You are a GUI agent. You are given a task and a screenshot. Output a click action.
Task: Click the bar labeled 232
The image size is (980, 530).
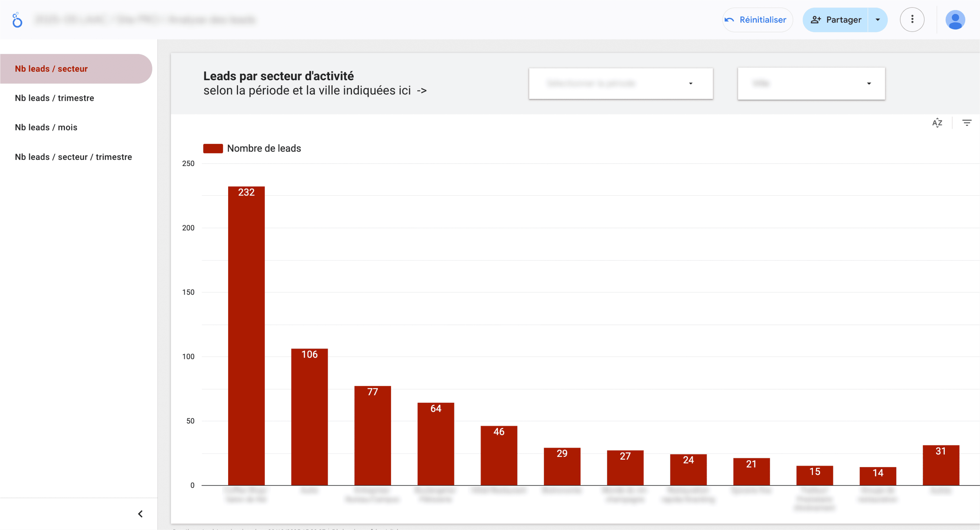tap(246, 335)
